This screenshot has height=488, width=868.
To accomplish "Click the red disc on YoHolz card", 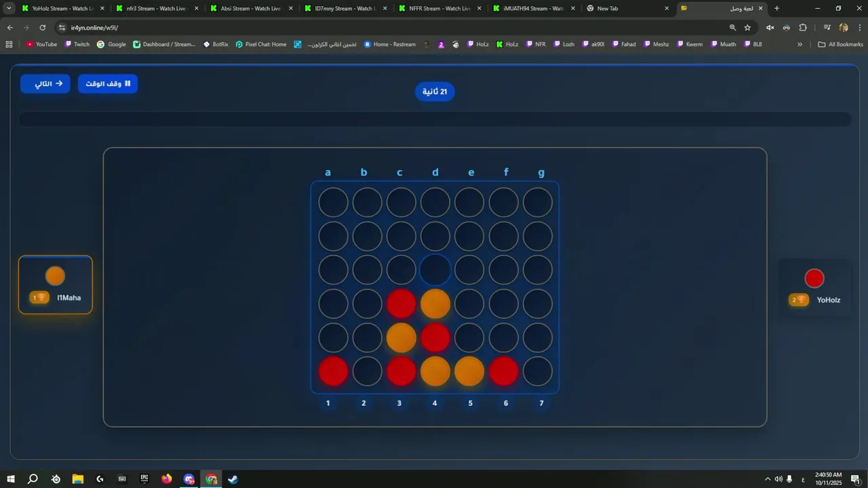I will (x=814, y=279).
